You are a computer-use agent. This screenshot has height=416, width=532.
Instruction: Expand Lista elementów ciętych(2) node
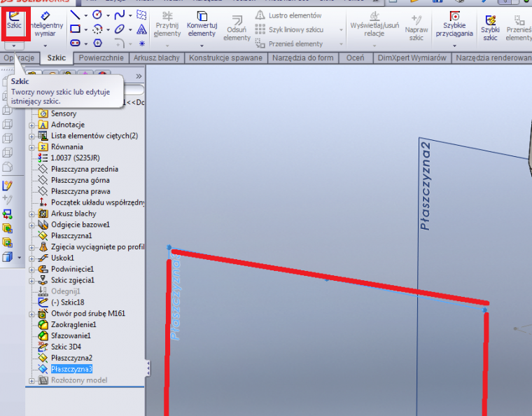point(32,137)
